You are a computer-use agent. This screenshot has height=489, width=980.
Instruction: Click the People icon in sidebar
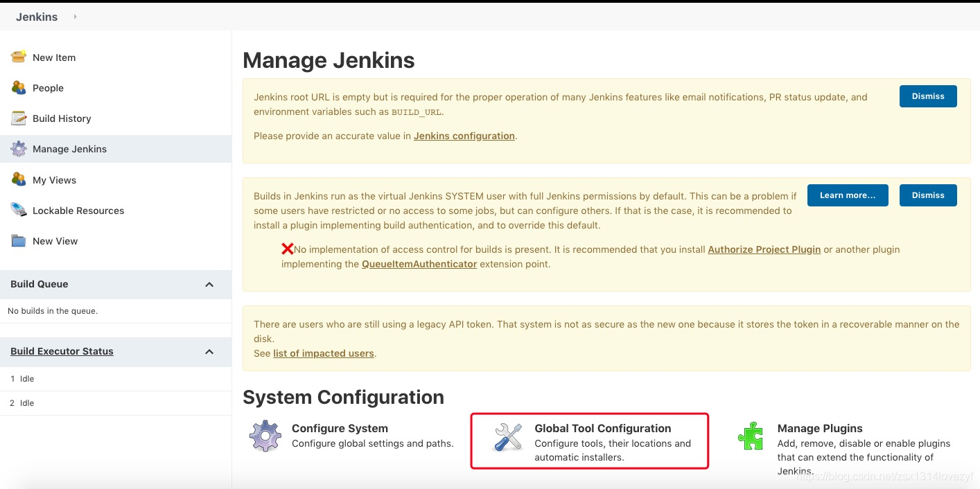pyautogui.click(x=19, y=87)
